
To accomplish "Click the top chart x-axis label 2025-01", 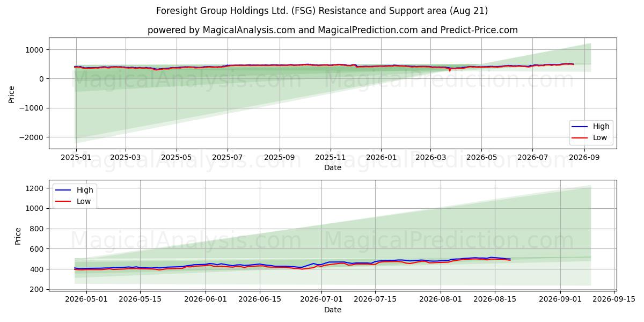I will (x=76, y=158).
